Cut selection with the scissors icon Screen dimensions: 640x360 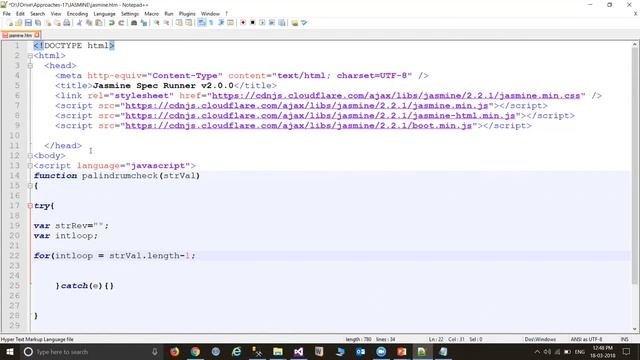(x=79, y=23)
